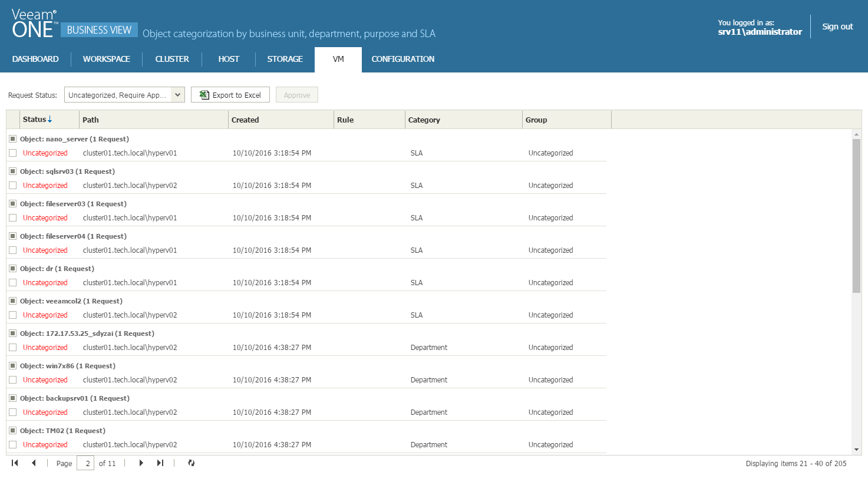Collapse the TM02 object group
This screenshot has height=482, width=868.
[x=13, y=431]
